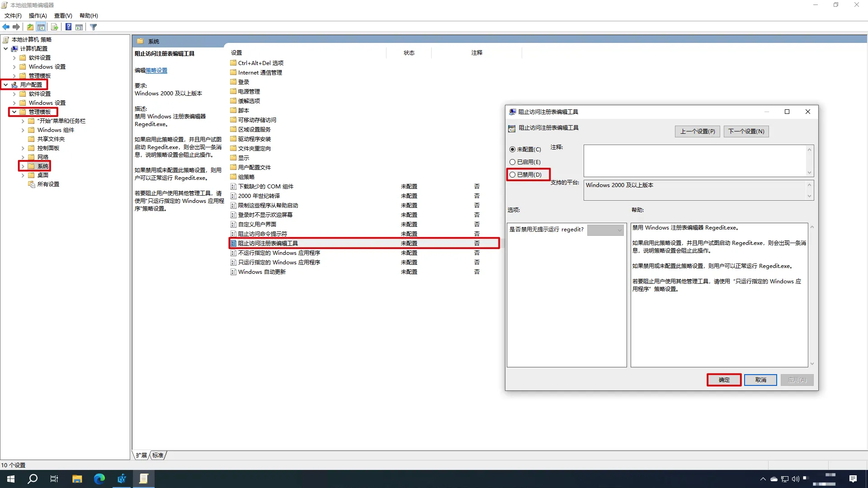Click the blue Back arrow toolbar icon

point(6,27)
